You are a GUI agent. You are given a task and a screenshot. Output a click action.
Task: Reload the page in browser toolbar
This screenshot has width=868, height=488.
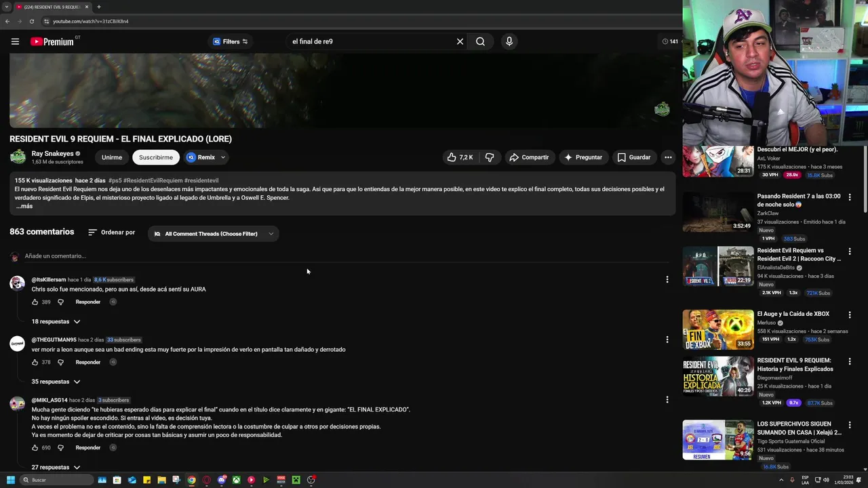click(x=31, y=21)
